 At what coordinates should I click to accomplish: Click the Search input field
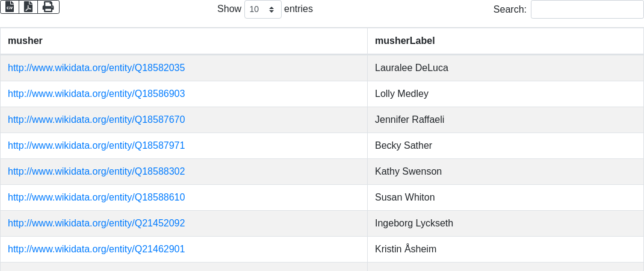tap(587, 10)
